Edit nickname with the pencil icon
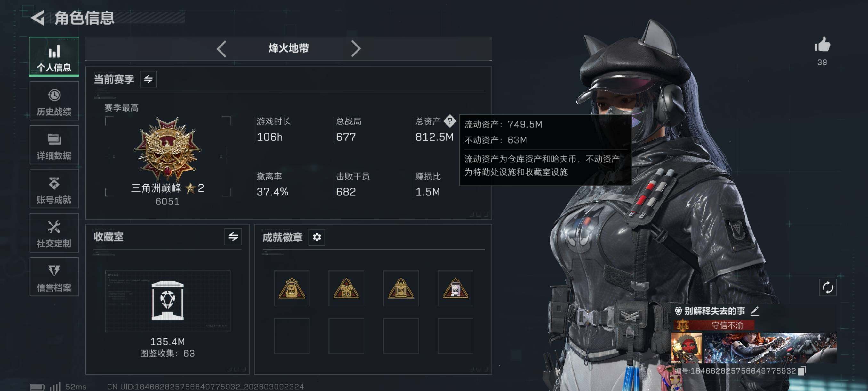Screen dimensions: 868x391 point(755,311)
